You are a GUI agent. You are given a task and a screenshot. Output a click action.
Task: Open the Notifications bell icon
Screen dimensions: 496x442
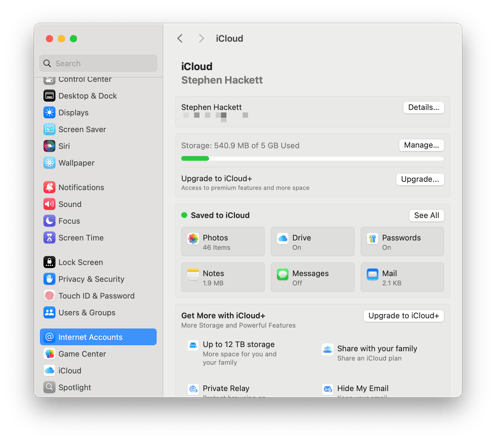point(49,187)
